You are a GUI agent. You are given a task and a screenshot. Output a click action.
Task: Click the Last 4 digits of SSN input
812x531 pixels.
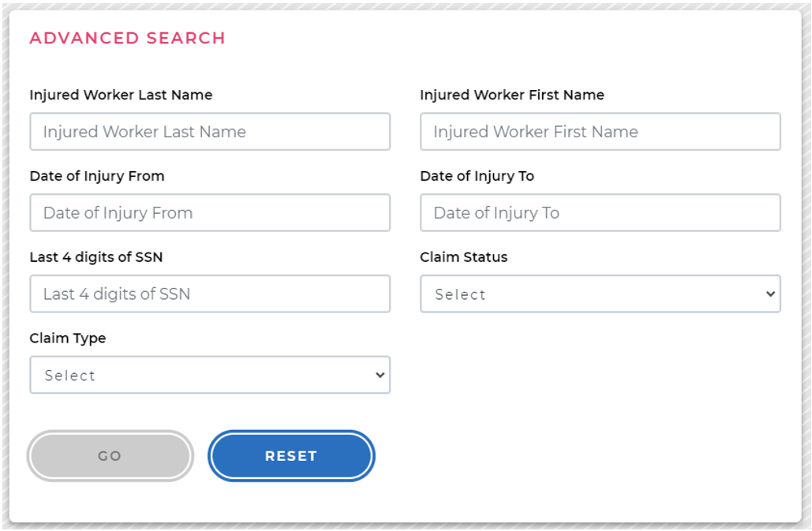click(x=210, y=294)
